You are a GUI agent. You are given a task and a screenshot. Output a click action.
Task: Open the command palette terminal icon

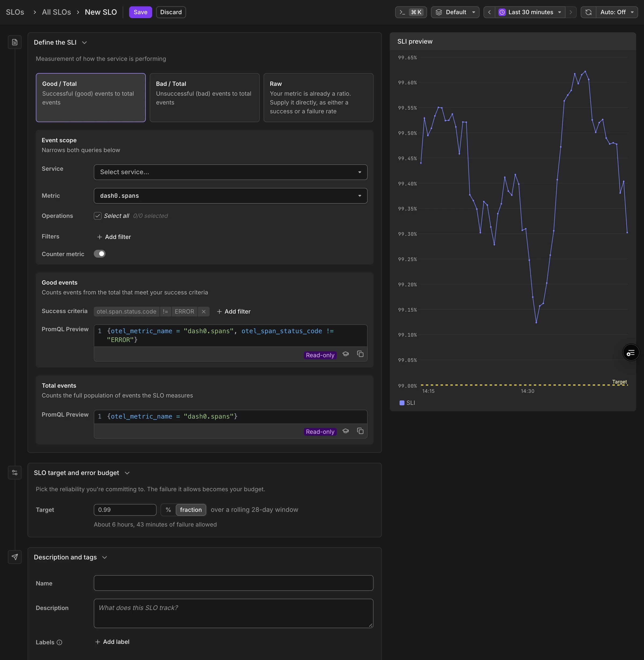point(402,12)
